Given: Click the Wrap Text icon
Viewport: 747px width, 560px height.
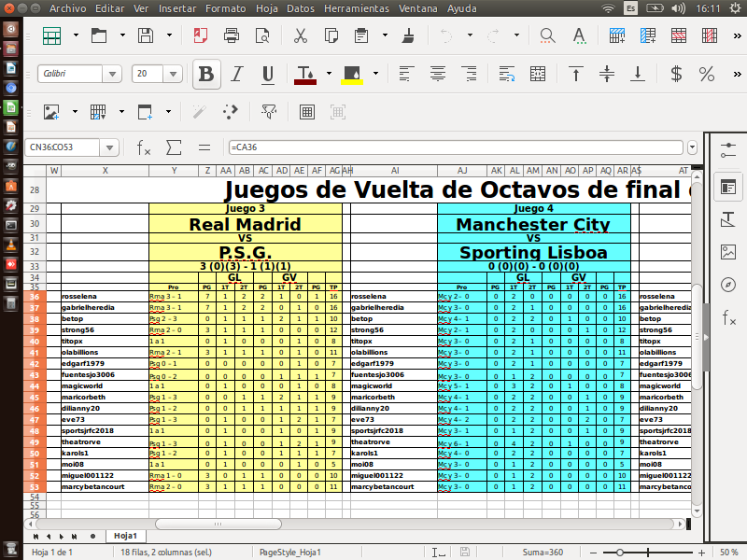Looking at the screenshot, I should 506,74.
